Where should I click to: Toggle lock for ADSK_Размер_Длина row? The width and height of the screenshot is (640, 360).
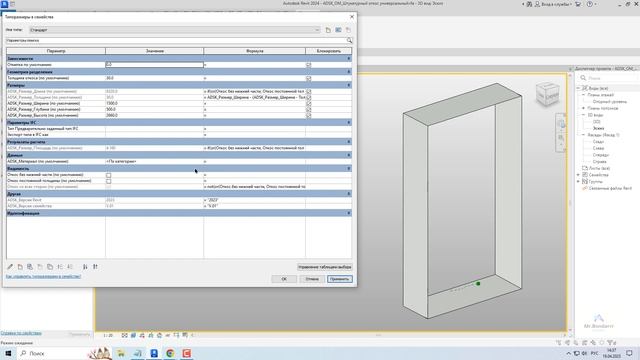[x=309, y=91]
